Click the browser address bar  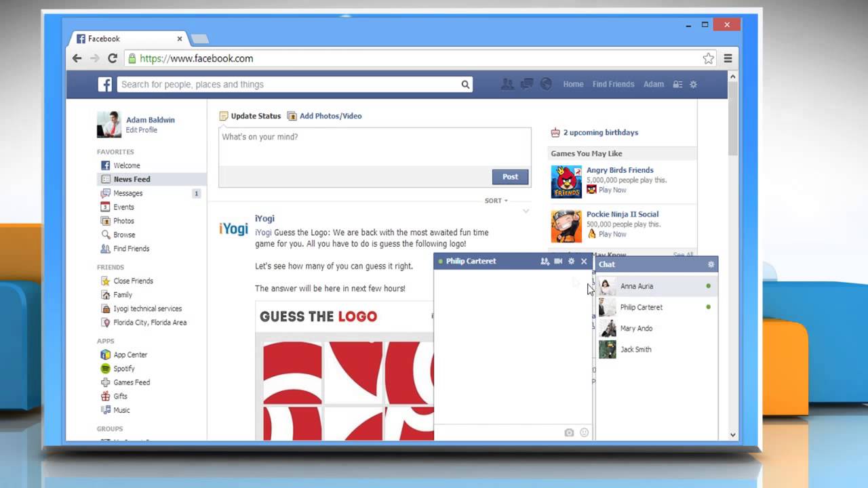coord(420,58)
